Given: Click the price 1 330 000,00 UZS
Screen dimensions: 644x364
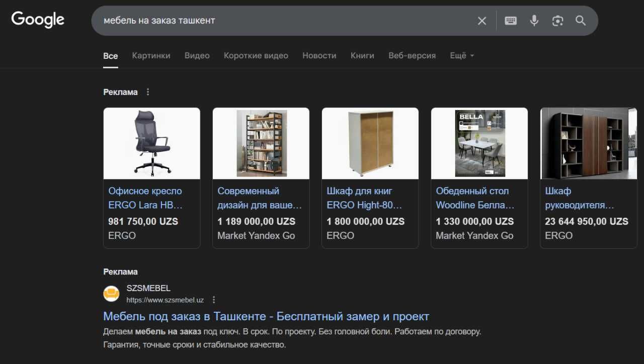Looking at the screenshot, I should [x=475, y=221].
